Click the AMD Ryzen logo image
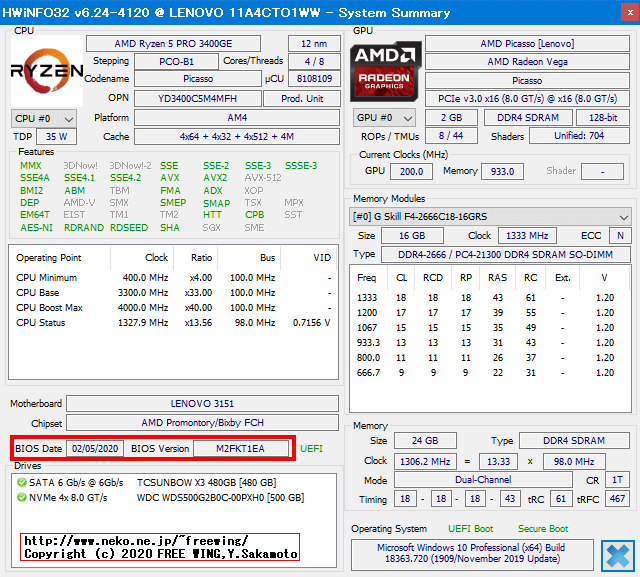The height and width of the screenshot is (577, 640). pyautogui.click(x=46, y=70)
